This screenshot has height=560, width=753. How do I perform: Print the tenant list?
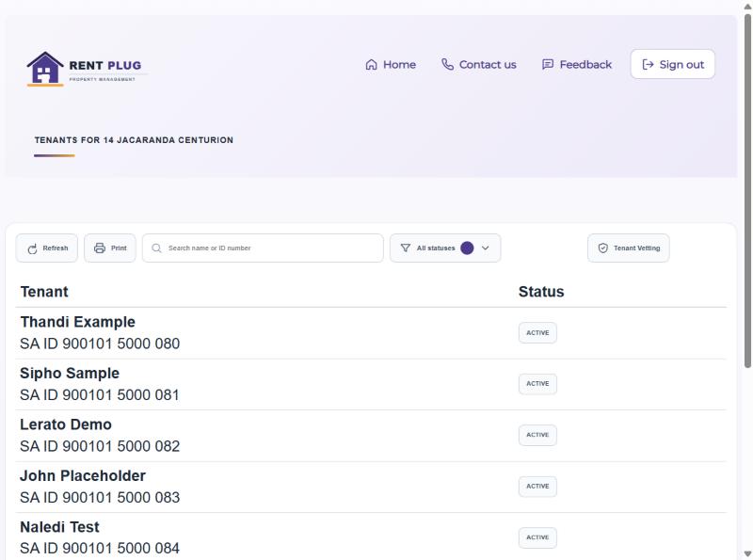110,248
